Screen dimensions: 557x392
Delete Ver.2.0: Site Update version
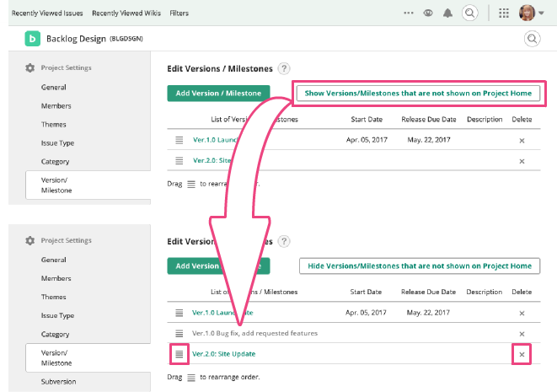coord(522,354)
